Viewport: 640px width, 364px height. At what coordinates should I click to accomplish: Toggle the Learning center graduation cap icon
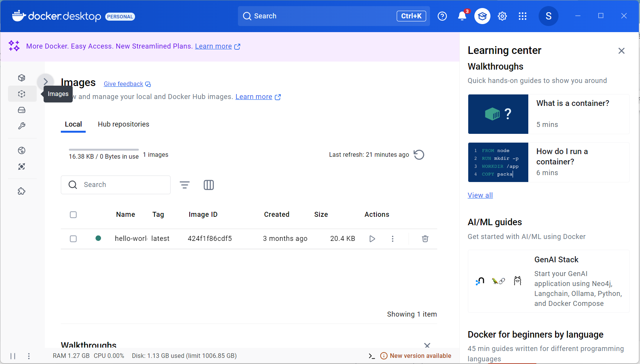click(482, 16)
